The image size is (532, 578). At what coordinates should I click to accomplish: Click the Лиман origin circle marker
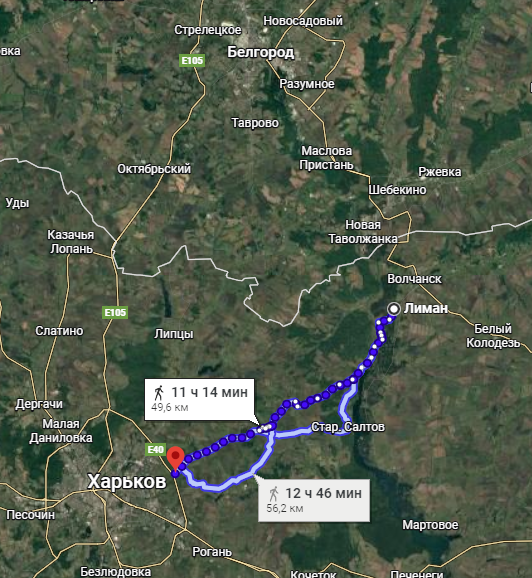coord(394,309)
